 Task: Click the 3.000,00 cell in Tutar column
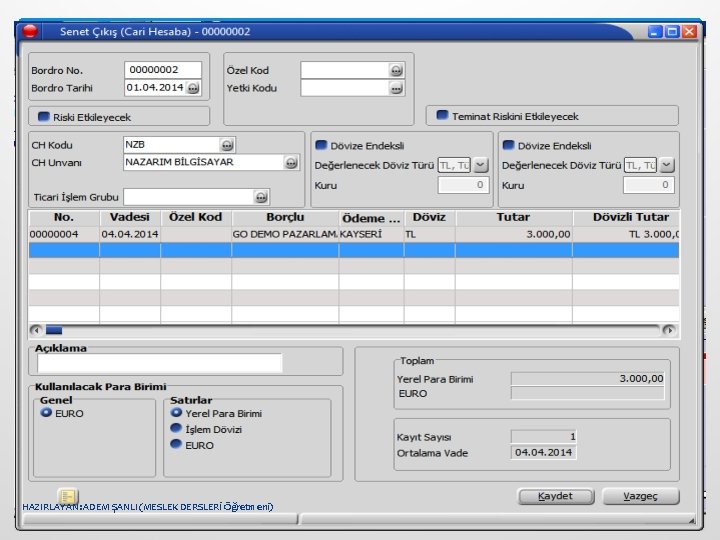click(x=514, y=234)
